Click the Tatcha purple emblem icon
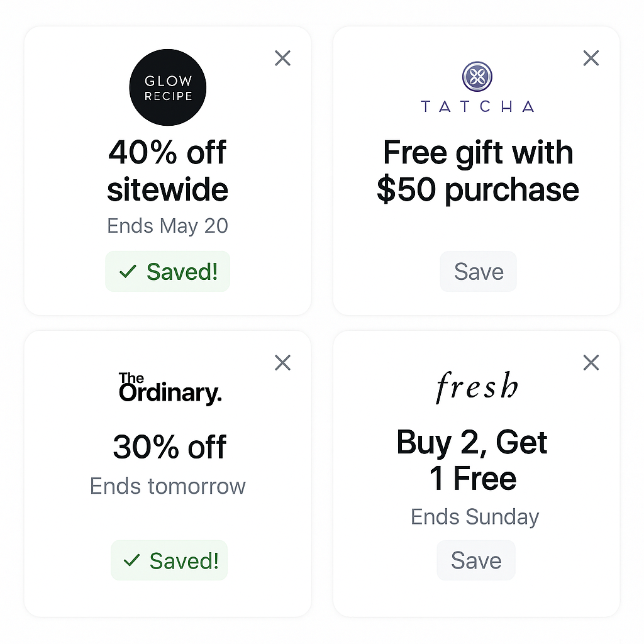Screen dimensions: 644x644 point(477,76)
